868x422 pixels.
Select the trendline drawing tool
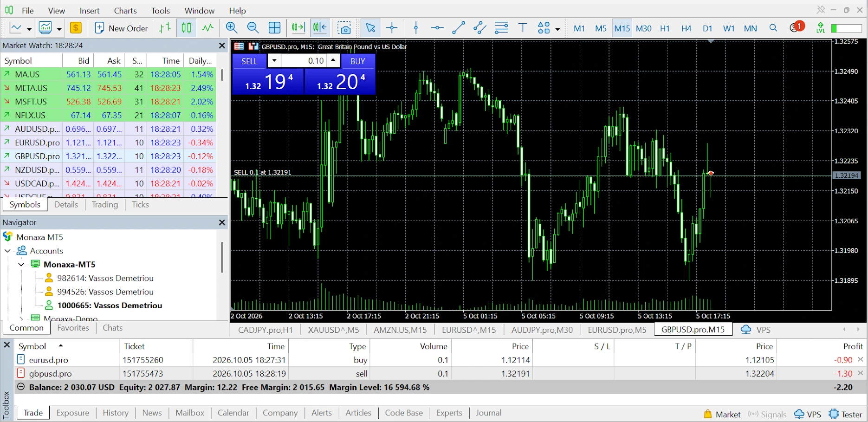click(459, 28)
